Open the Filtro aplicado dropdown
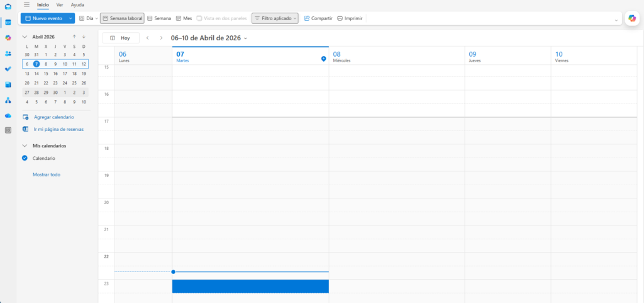The width and height of the screenshot is (644, 303). tap(275, 18)
